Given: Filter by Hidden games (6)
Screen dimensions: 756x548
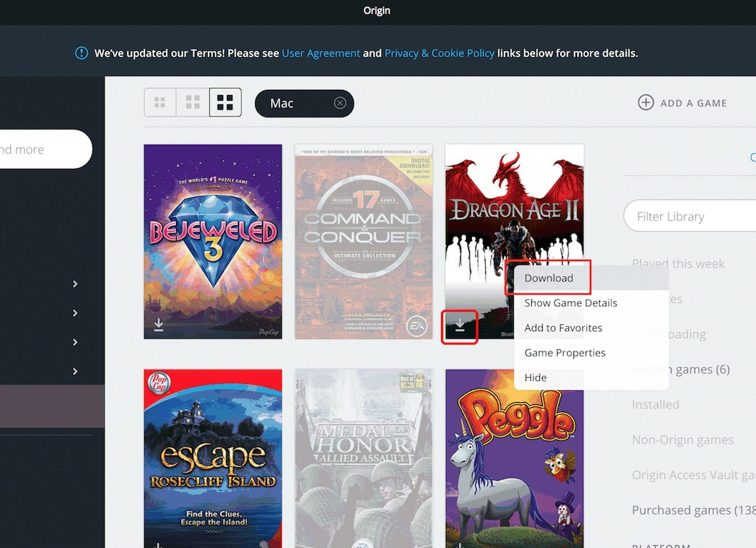Looking at the screenshot, I should pos(681,370).
